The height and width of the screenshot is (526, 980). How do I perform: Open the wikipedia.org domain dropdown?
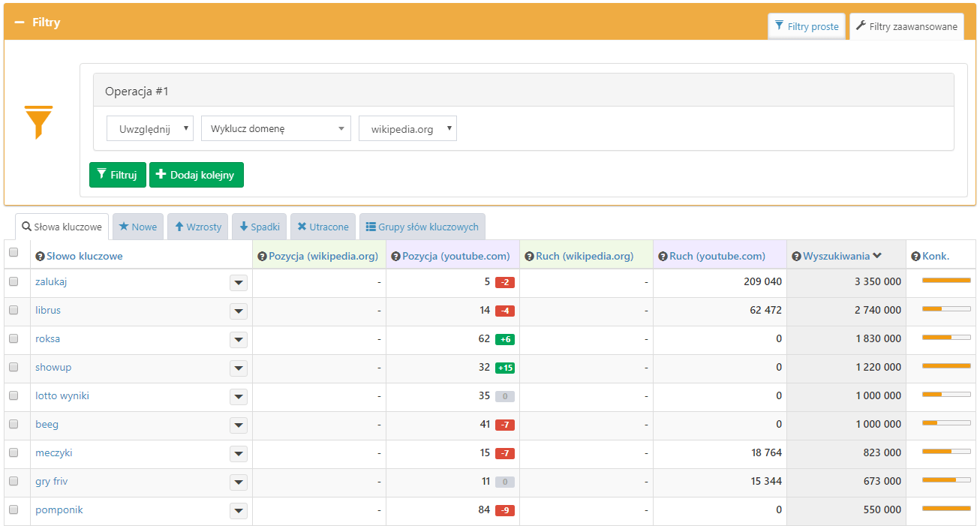[407, 128]
